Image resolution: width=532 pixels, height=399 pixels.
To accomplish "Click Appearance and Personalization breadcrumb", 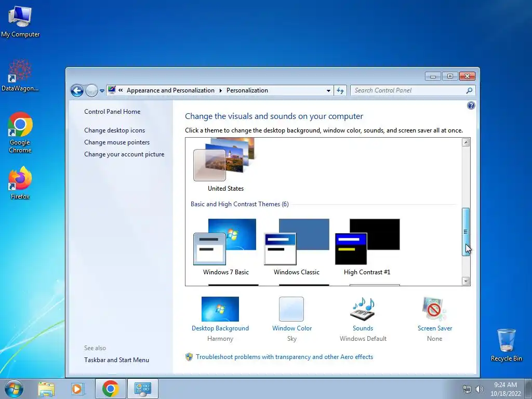I will click(170, 90).
